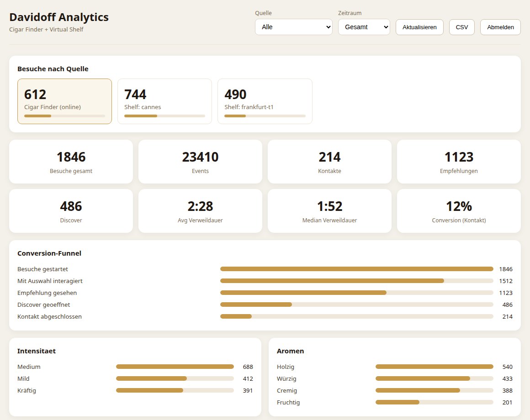Click the Würzig aroma bar
The height and width of the screenshot is (420, 530).
435,378
